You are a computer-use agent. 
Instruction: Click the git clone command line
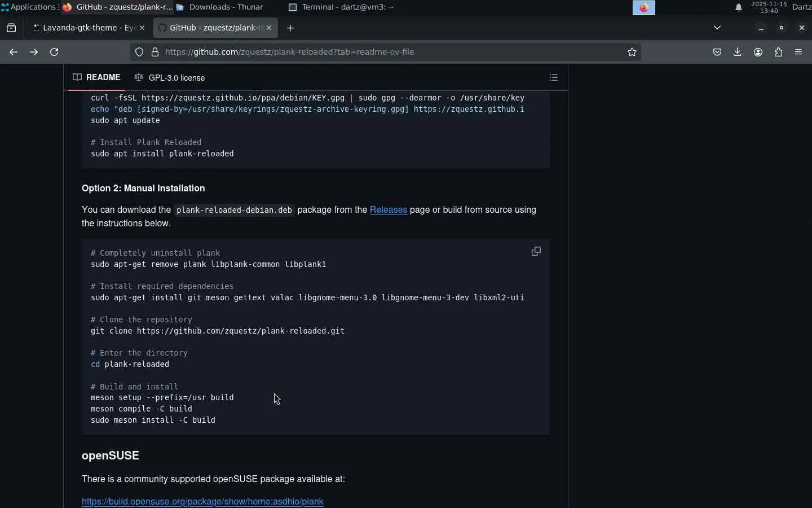click(x=218, y=331)
